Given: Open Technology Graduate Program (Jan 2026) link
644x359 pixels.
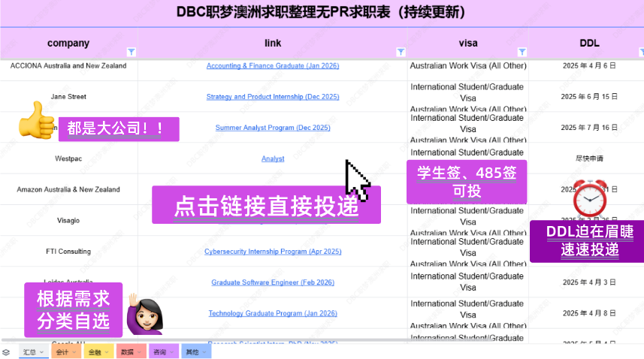Looking at the screenshot, I should point(273,313).
